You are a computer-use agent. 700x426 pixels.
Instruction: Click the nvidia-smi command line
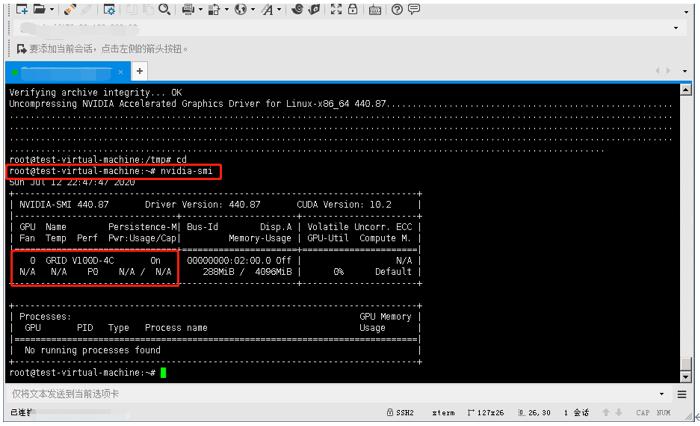(x=111, y=171)
